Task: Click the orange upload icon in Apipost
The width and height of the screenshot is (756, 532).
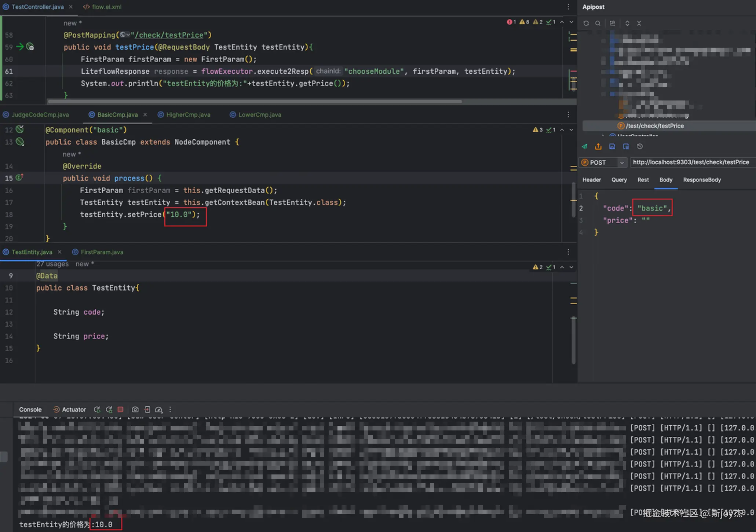Action: point(598,146)
